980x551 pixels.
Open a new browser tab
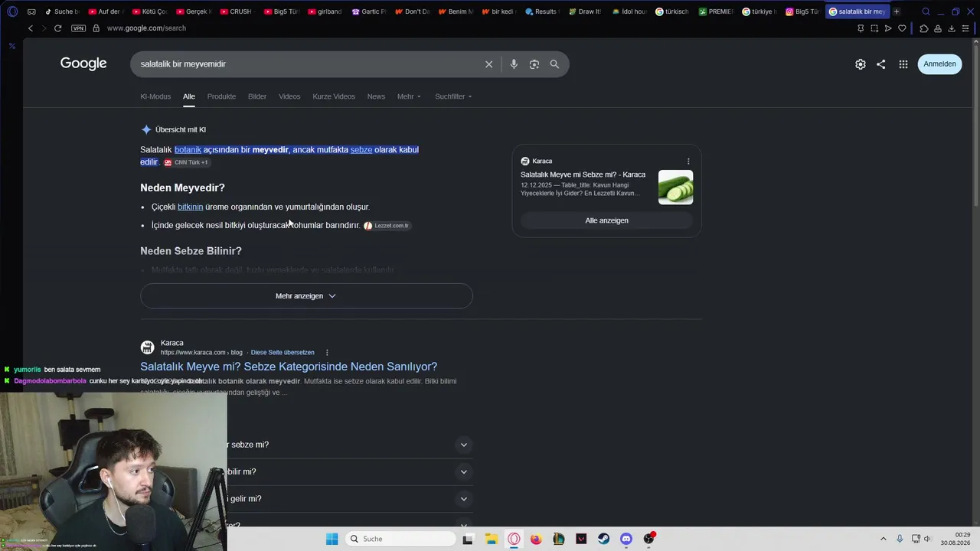[x=897, y=11]
